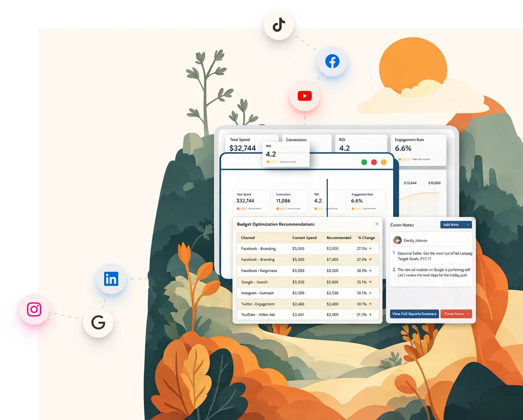
Task: Select the Channel column header
Action: click(x=248, y=238)
